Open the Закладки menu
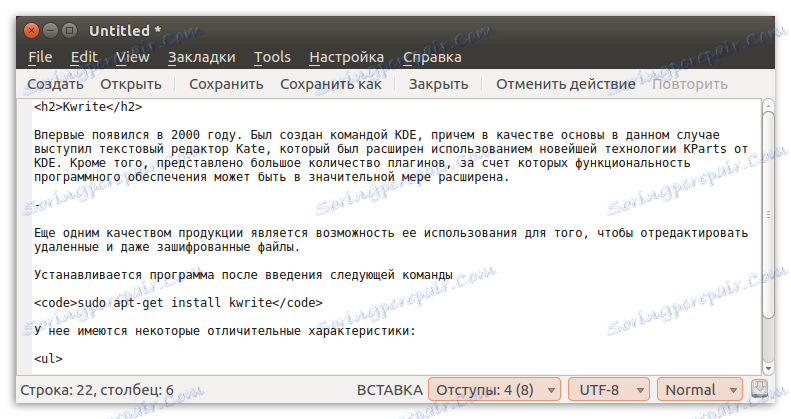Viewport: 791px width, 419px height. pos(201,57)
